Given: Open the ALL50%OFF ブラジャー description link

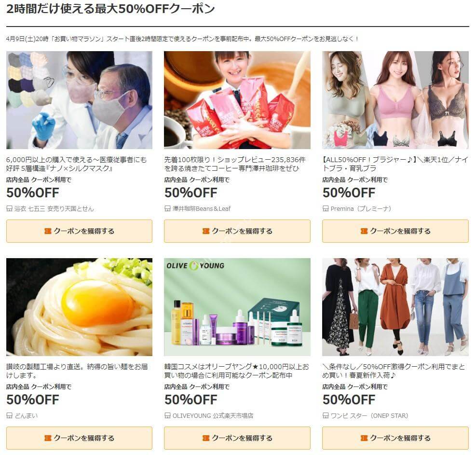Looking at the screenshot, I should tap(395, 164).
